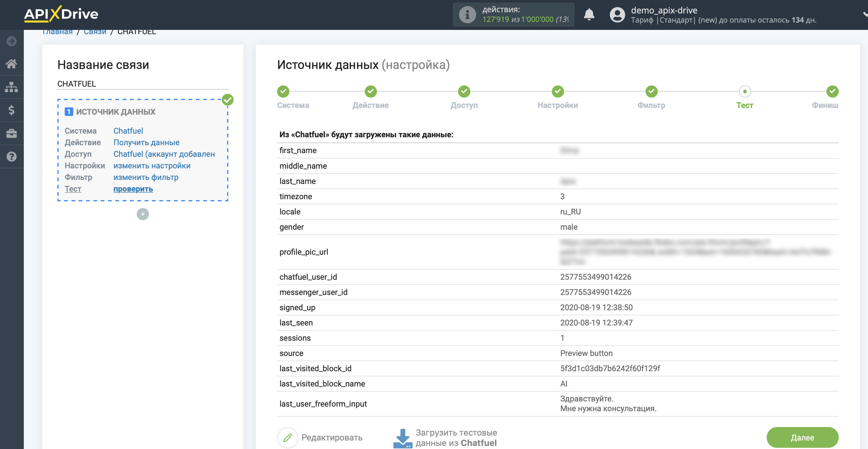Open notifications bell icon
Viewport: 868px width, 449px height.
point(589,14)
